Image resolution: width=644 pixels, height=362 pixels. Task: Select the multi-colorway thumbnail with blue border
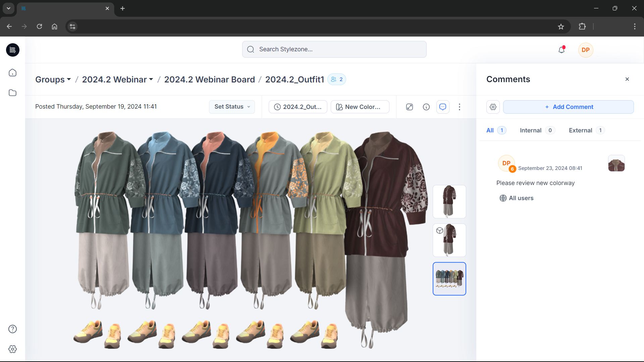tap(449, 279)
